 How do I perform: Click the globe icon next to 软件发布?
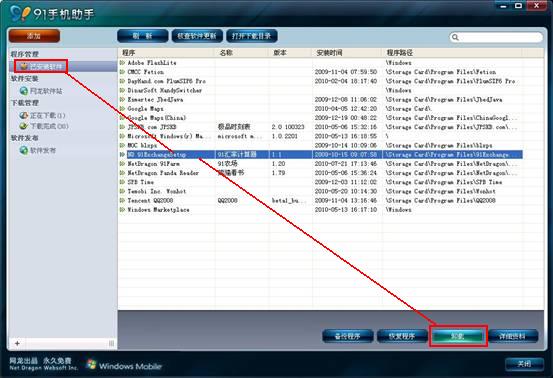tap(24, 150)
